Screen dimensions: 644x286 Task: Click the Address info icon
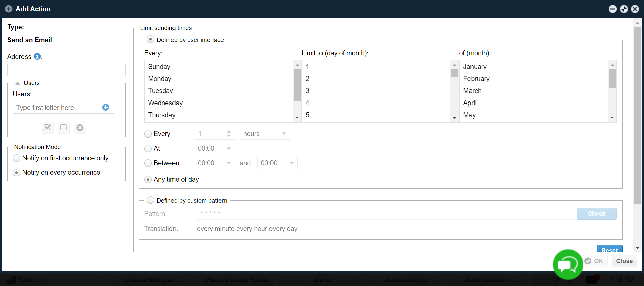click(x=37, y=56)
